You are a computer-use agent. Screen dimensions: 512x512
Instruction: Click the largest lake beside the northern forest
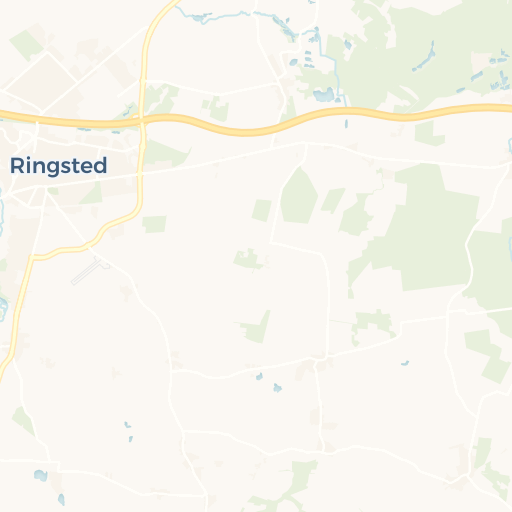pos(324,95)
